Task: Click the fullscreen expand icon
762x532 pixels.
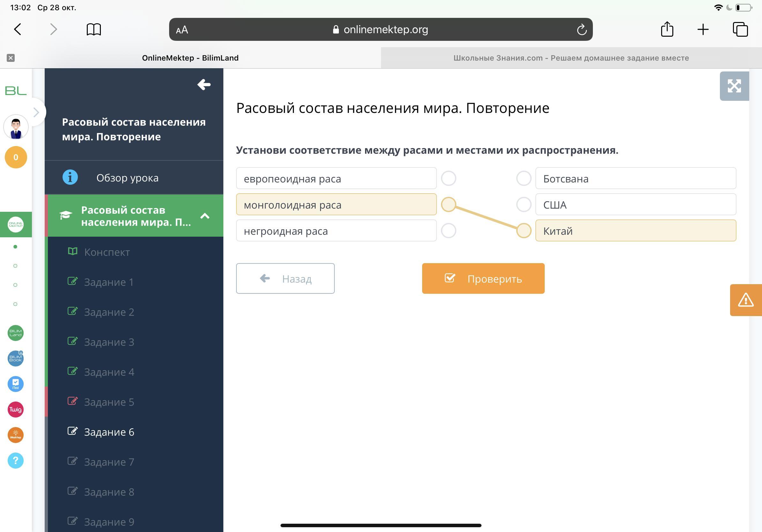Action: 734,86
